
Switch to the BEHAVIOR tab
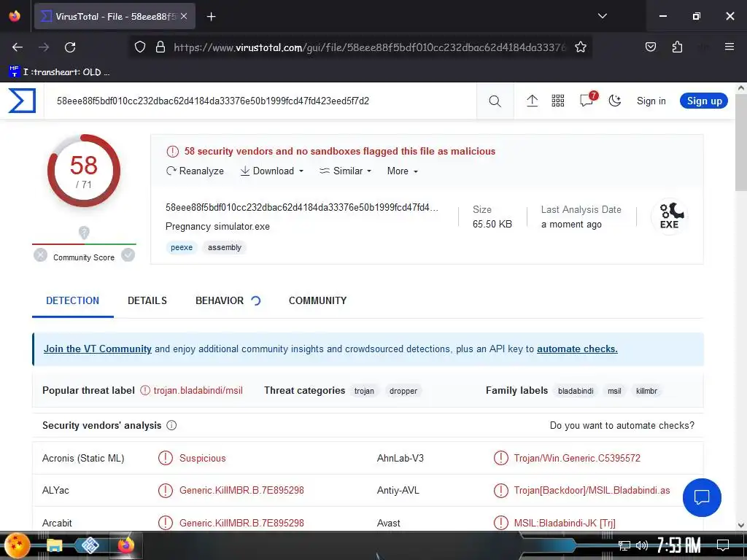228,301
